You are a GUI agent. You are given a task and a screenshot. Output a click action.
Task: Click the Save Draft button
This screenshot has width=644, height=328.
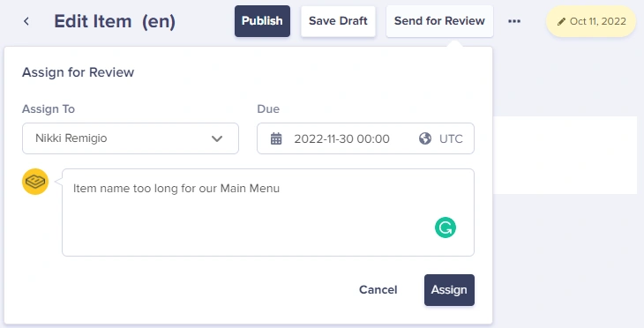(338, 21)
